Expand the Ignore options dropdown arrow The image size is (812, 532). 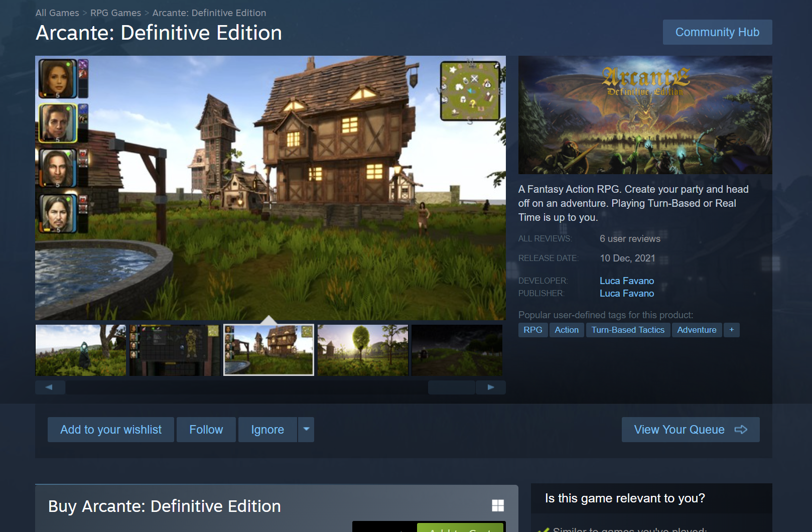[x=306, y=430]
